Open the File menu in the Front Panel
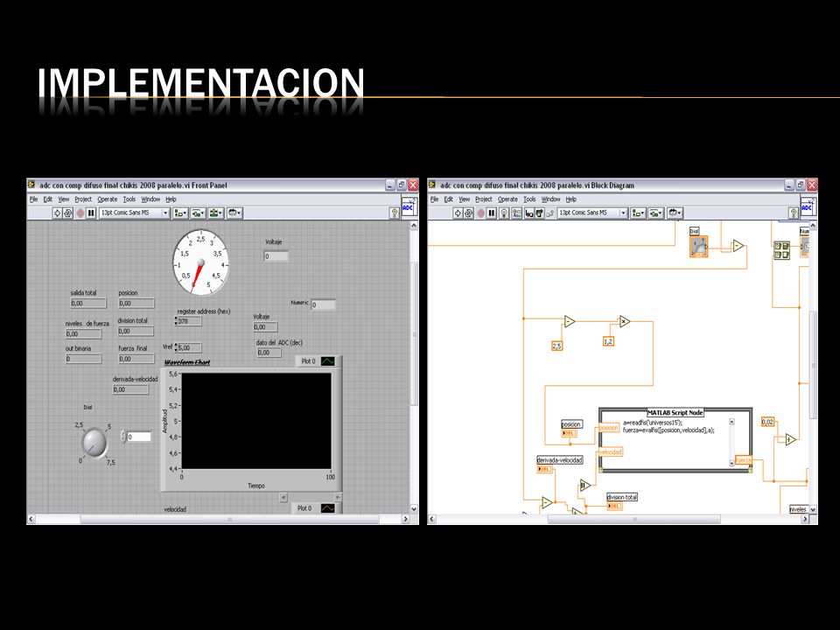840x630 pixels. [34, 199]
